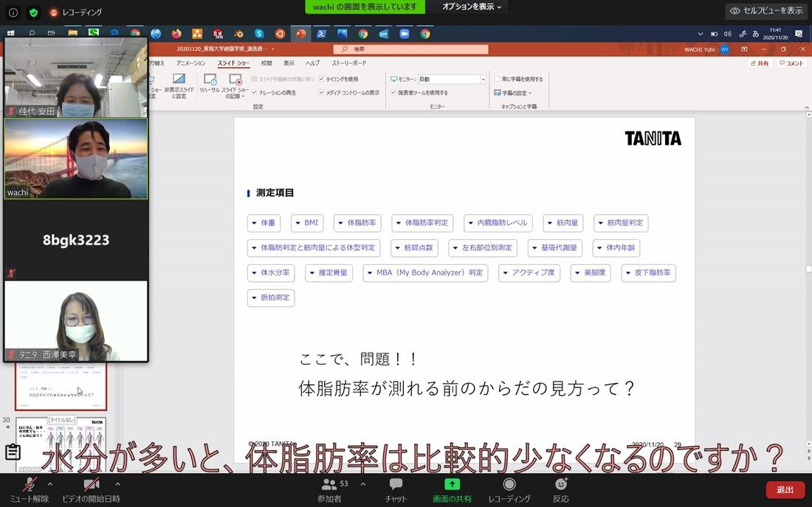The image size is (812, 507).
Task: Open Task View from the taskbar
Action: (x=51, y=34)
